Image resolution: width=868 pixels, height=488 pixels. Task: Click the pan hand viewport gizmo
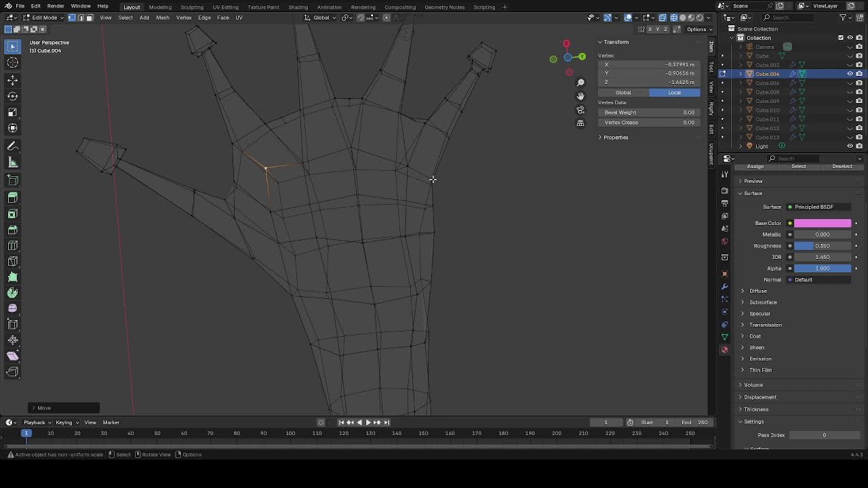[580, 96]
